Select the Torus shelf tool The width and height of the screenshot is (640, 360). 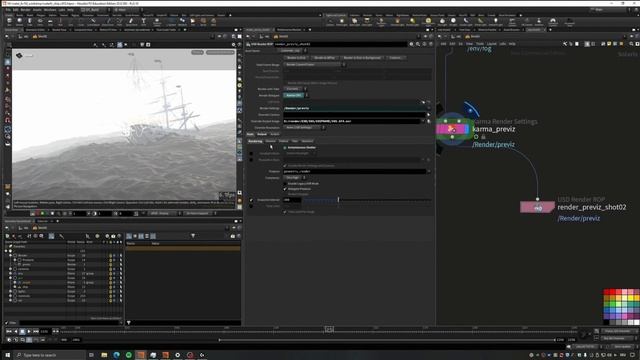tap(40, 21)
